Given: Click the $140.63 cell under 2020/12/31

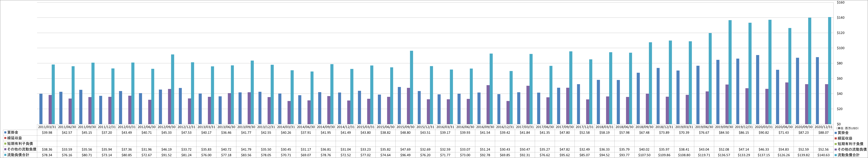Looking at the screenshot, I should click(x=824, y=155).
